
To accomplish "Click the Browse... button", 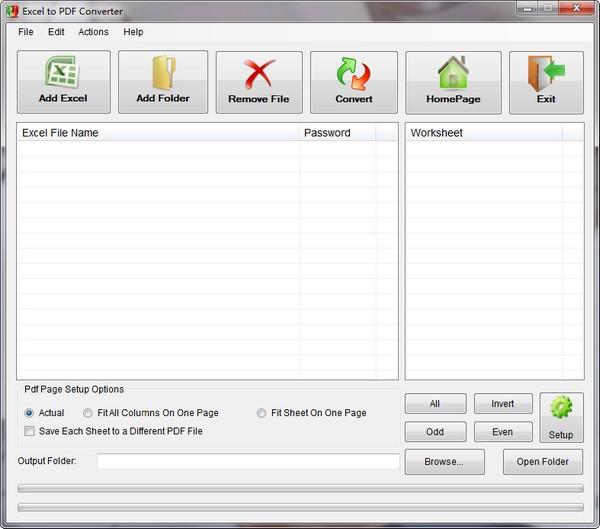I will click(445, 462).
